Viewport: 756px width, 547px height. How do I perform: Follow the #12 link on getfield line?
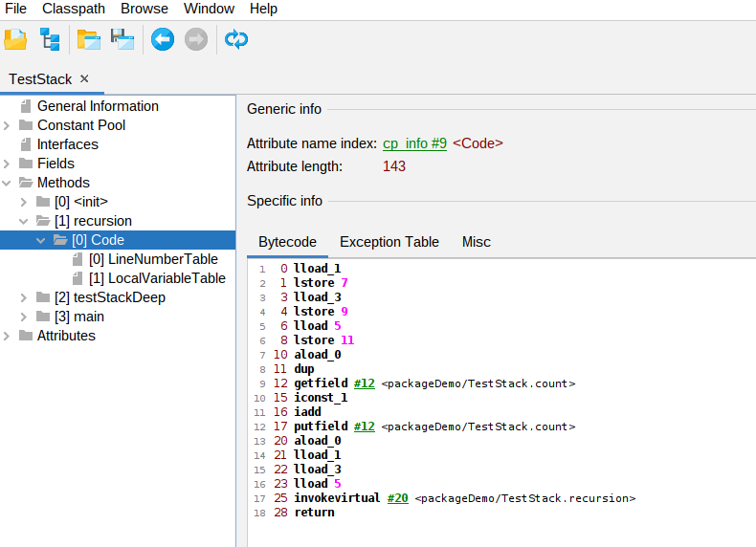[x=365, y=383]
